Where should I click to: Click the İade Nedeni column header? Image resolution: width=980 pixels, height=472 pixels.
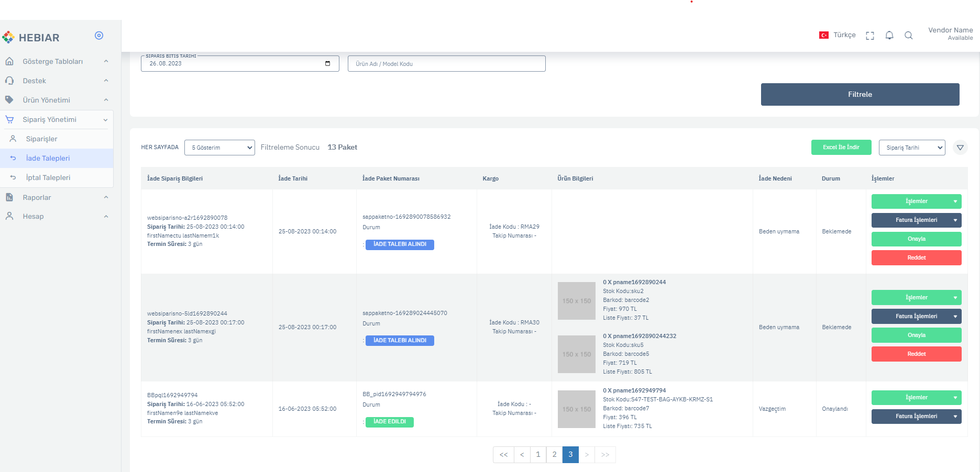point(775,178)
